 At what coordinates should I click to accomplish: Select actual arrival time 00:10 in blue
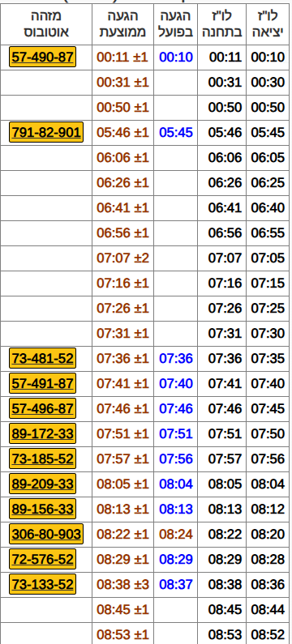176,58
